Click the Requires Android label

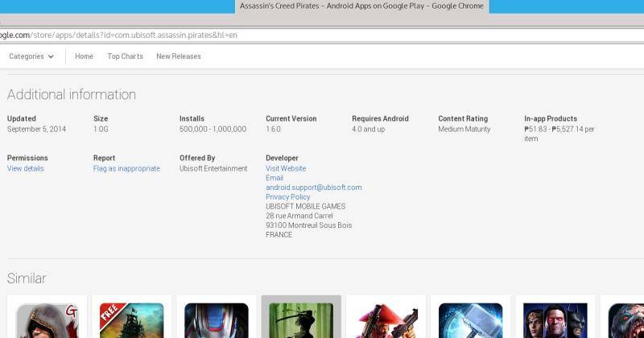pos(380,118)
